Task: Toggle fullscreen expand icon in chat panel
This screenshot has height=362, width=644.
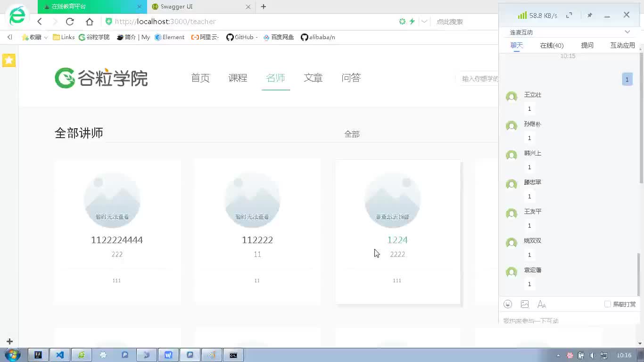Action: [569, 15]
